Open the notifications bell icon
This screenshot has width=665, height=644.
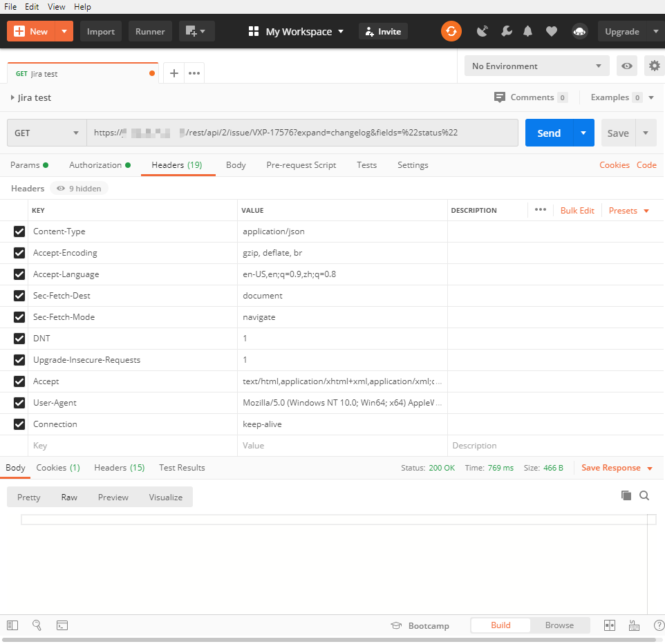(527, 31)
